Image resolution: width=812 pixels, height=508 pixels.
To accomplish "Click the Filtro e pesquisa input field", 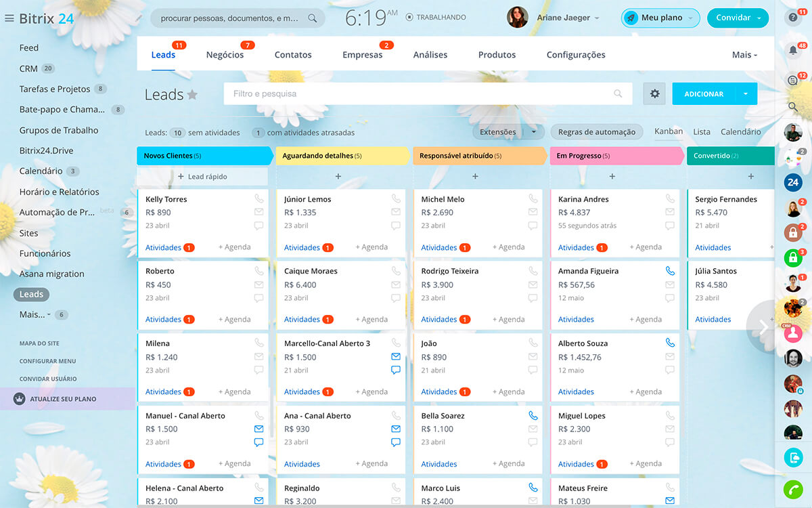I will [x=420, y=94].
